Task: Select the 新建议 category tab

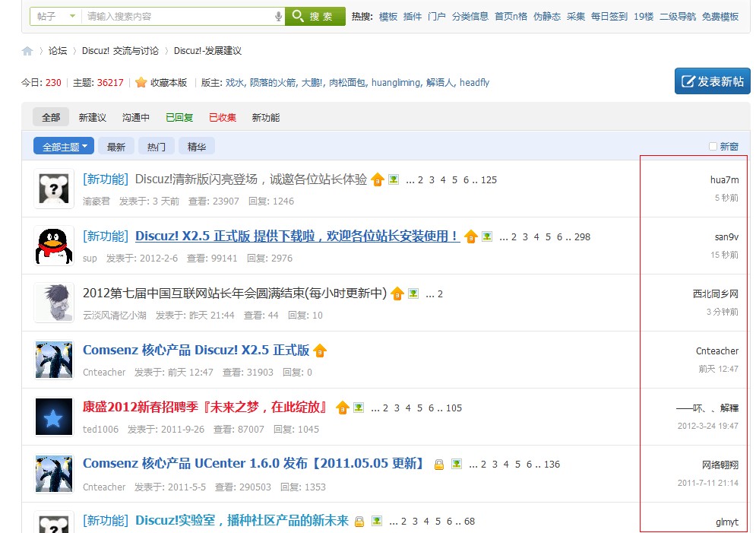Action: click(92, 117)
